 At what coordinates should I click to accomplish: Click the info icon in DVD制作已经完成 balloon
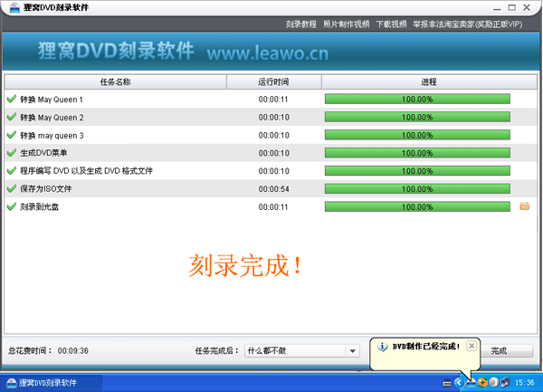[382, 347]
